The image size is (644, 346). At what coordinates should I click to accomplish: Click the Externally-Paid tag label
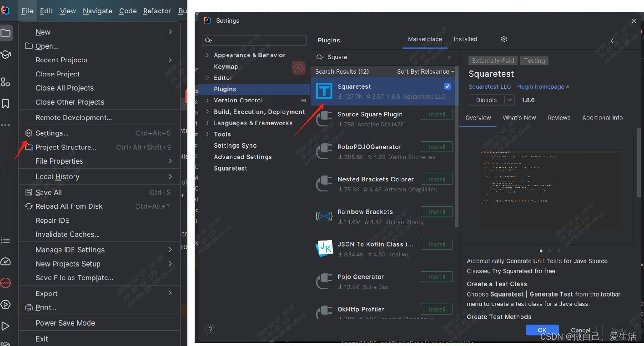click(x=493, y=61)
